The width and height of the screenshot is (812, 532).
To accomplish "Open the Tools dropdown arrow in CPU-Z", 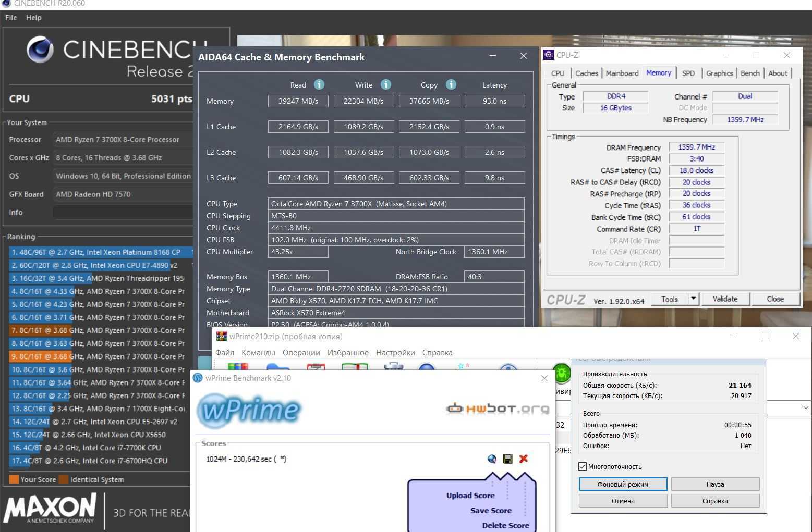I will click(693, 299).
